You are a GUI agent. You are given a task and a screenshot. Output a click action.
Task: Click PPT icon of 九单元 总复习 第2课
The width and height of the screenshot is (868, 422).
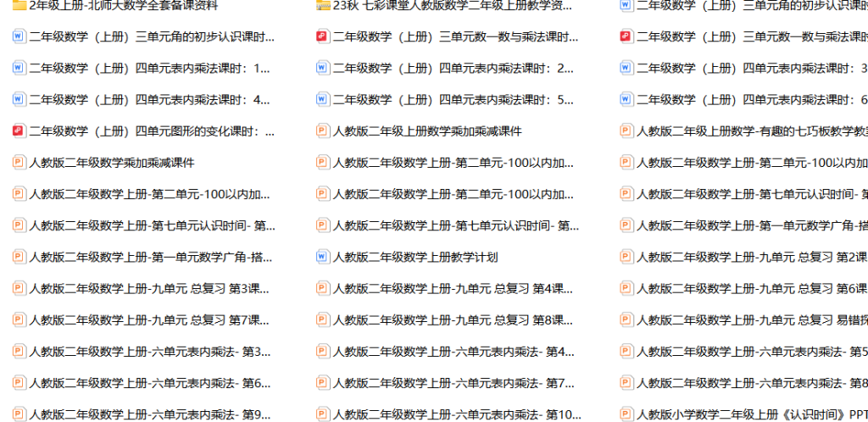click(x=626, y=257)
